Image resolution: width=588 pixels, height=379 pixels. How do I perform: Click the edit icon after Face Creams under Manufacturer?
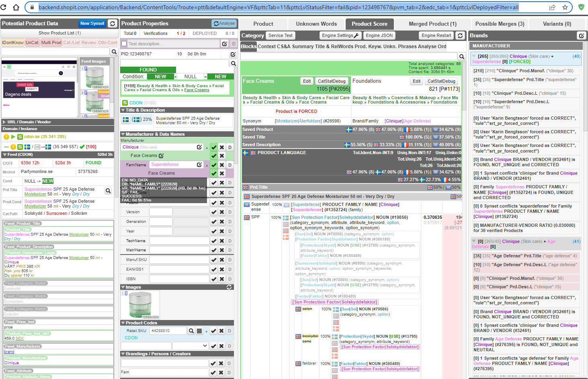tap(161, 156)
